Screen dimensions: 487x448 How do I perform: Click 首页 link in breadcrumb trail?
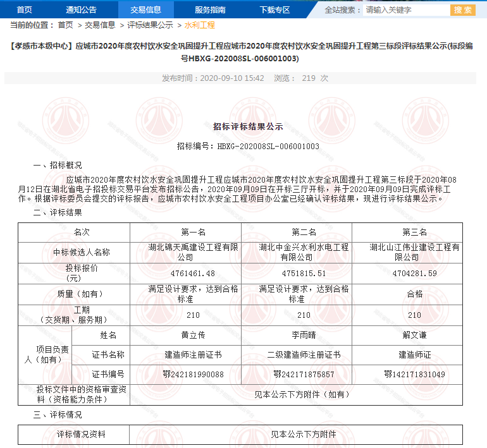[65, 25]
